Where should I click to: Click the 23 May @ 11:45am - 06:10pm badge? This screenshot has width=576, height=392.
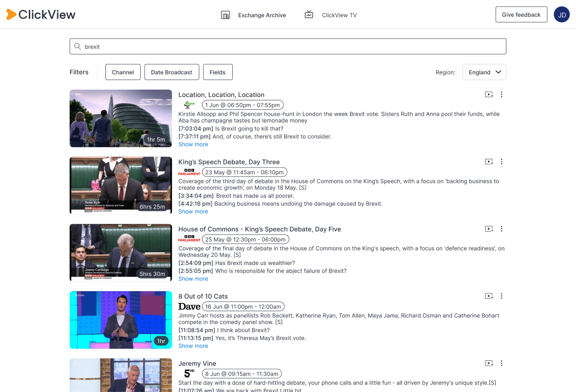pyautogui.click(x=244, y=172)
